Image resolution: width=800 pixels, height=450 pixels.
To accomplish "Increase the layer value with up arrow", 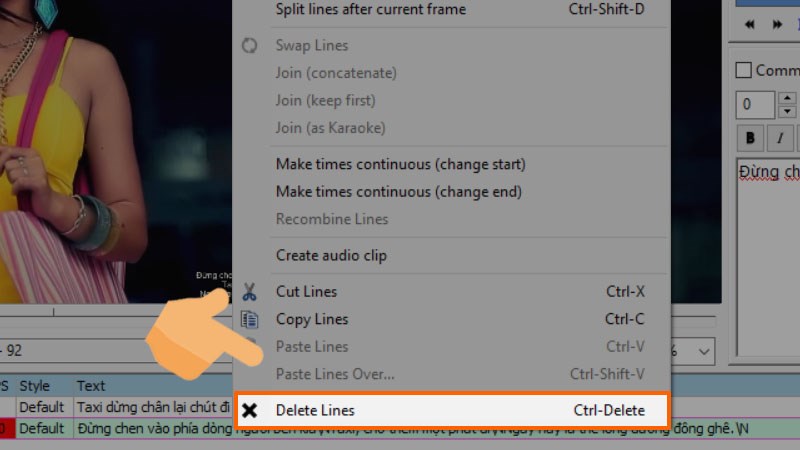I will (x=787, y=97).
